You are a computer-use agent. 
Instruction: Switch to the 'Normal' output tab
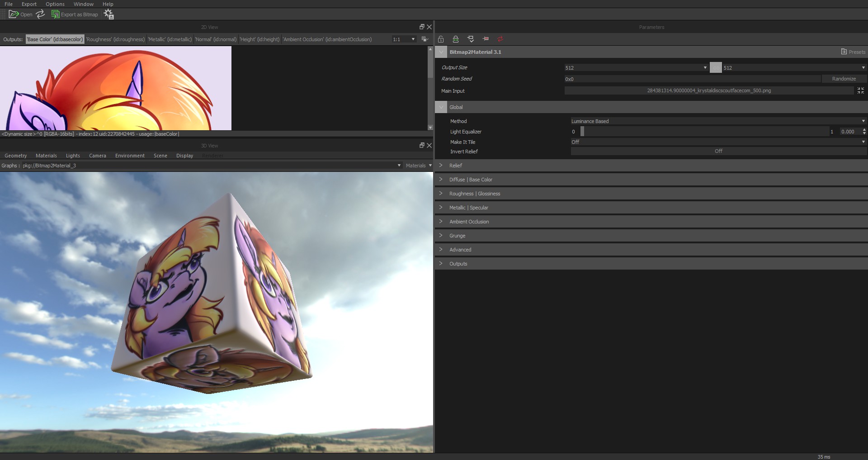click(216, 39)
